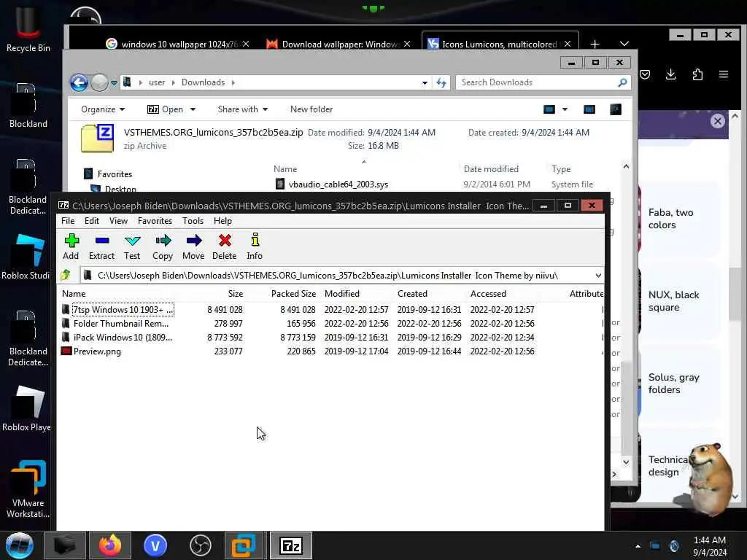
Task: Click the user breadcrumb in Explorer
Action: coord(157,82)
